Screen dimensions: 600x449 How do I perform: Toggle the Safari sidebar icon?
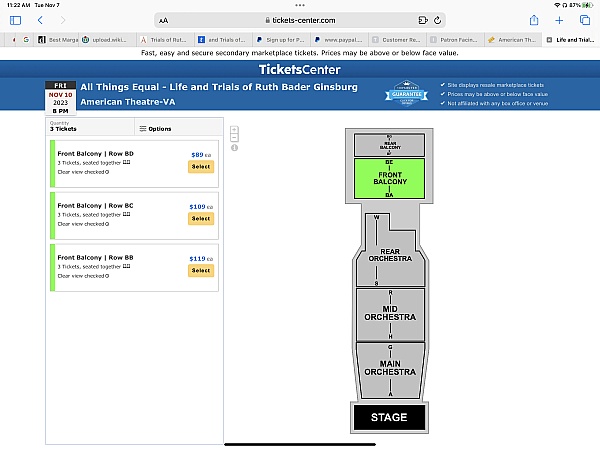coord(15,20)
